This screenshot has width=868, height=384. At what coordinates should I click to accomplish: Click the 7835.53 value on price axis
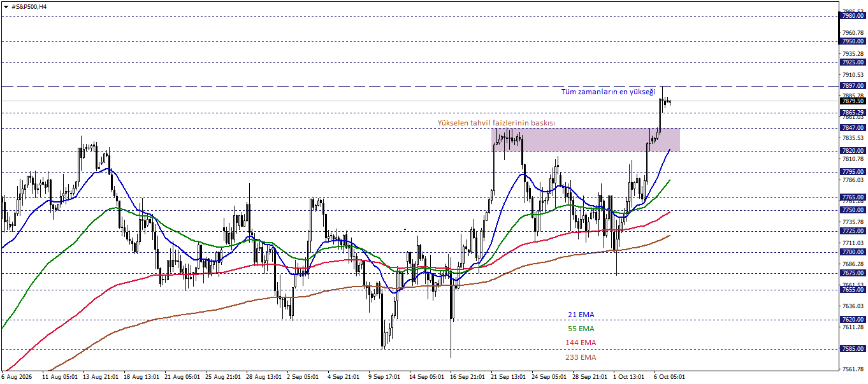(853, 138)
